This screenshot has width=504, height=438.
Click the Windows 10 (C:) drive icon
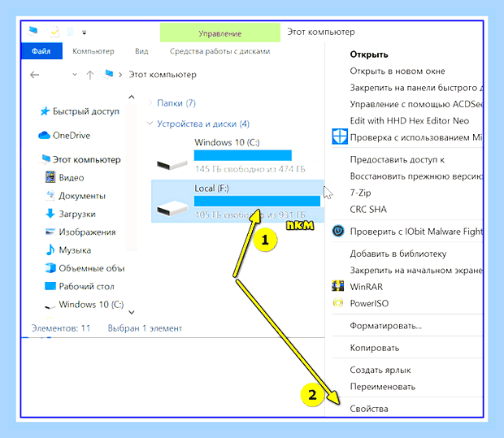tap(172, 164)
